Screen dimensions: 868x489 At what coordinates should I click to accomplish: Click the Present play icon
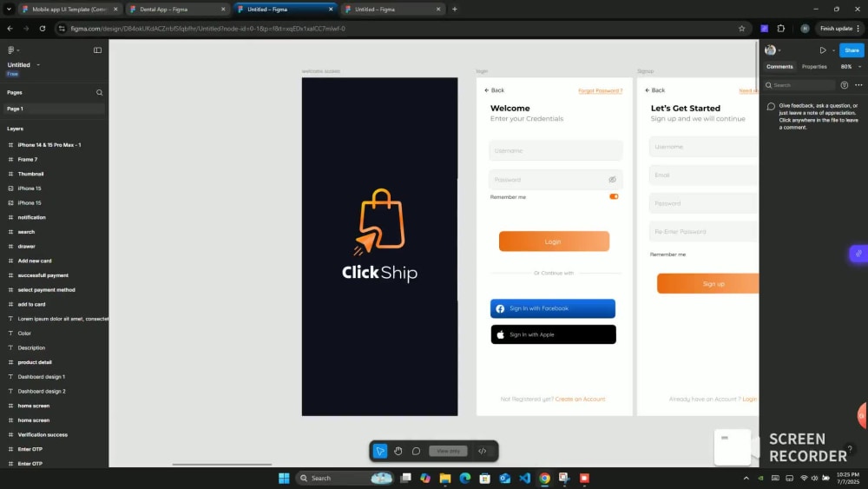pyautogui.click(x=823, y=50)
